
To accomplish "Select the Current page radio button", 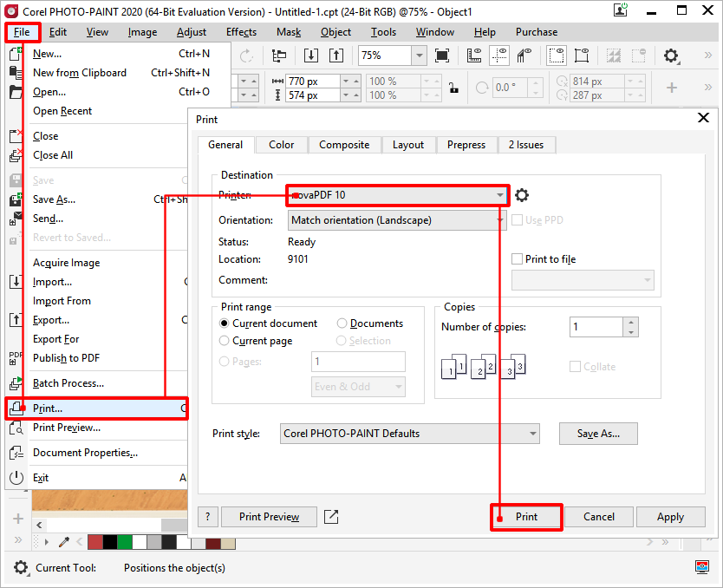I will (224, 341).
